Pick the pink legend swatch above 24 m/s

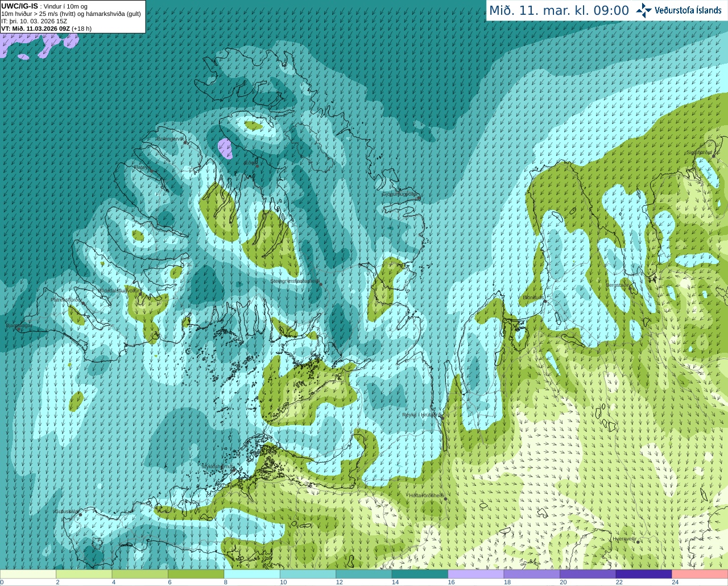tap(700, 573)
